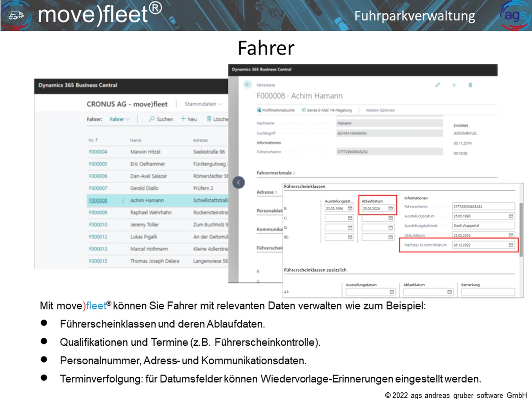Open row menu dots for Achim Hamann
The width and height of the screenshot is (532, 399).
123,200
